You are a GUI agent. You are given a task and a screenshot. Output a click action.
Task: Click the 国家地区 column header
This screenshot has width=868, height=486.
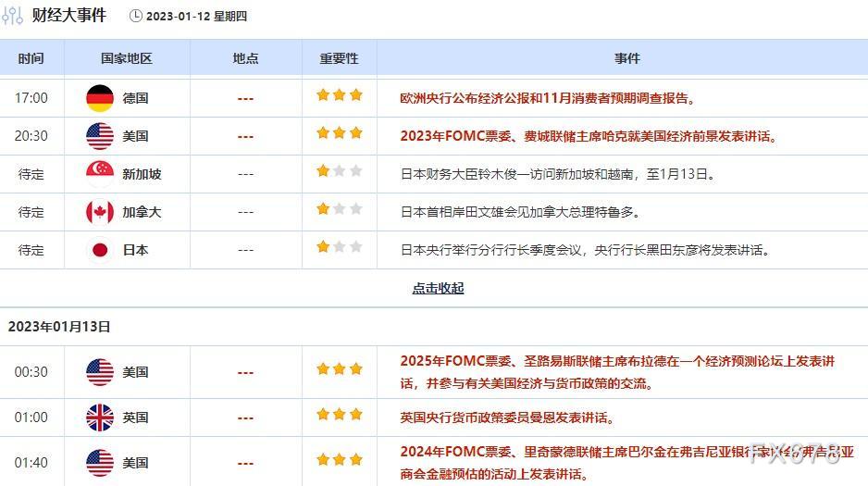click(x=127, y=58)
